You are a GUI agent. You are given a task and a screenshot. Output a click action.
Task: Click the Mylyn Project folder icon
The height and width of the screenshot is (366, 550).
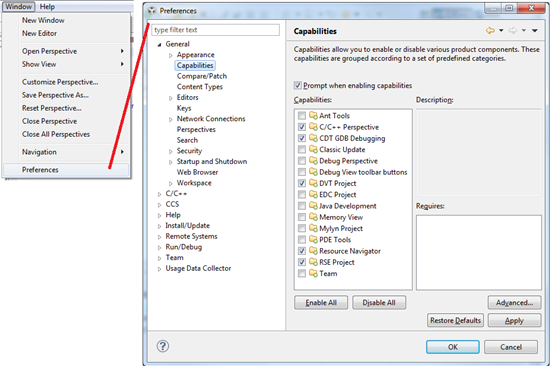313,228
